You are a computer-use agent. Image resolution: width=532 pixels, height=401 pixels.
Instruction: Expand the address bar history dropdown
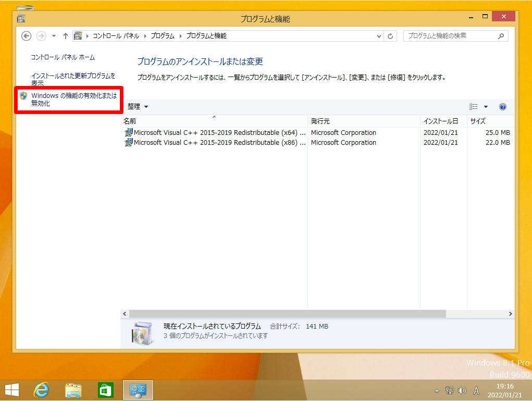click(379, 36)
